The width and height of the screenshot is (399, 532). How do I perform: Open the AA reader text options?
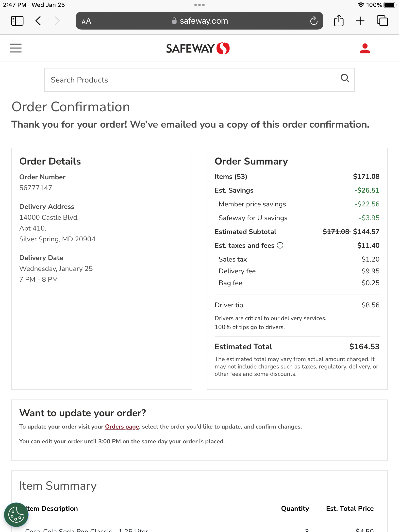(86, 21)
